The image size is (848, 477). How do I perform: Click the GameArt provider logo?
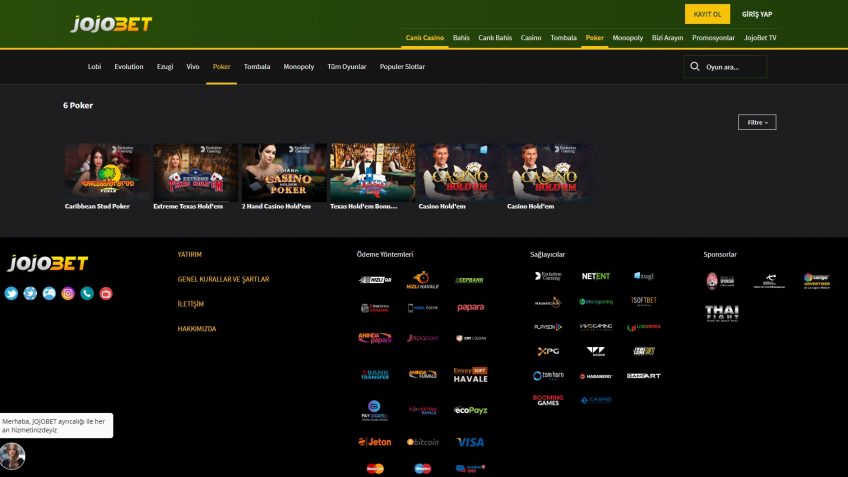644,375
